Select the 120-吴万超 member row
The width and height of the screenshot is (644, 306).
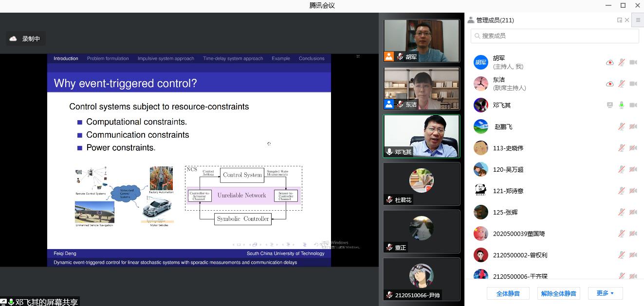535,169
